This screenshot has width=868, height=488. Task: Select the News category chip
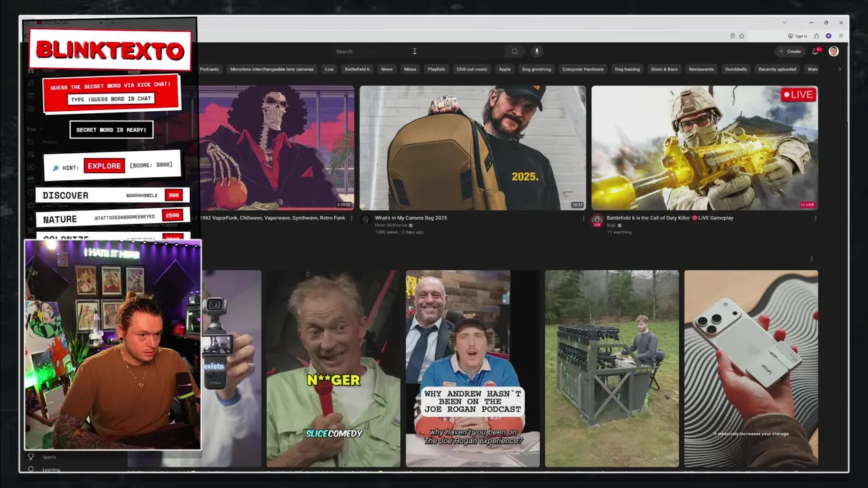387,69
